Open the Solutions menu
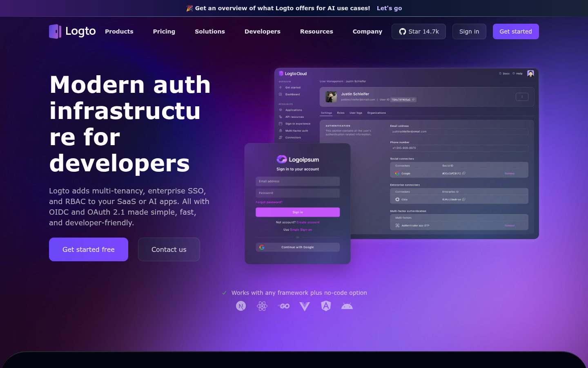588x368 pixels. [x=210, y=31]
